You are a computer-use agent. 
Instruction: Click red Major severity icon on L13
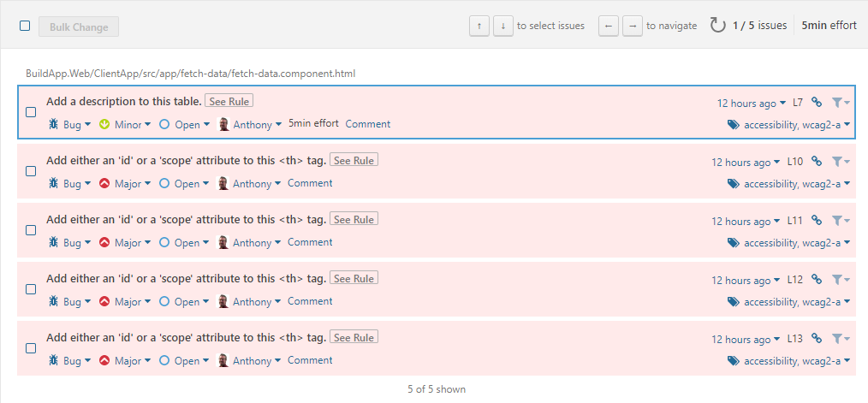click(104, 360)
